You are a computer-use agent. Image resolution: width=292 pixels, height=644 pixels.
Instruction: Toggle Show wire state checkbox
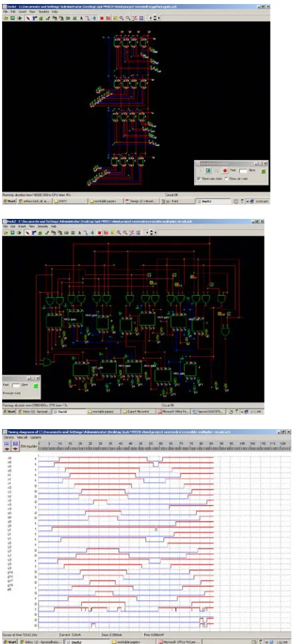click(199, 179)
